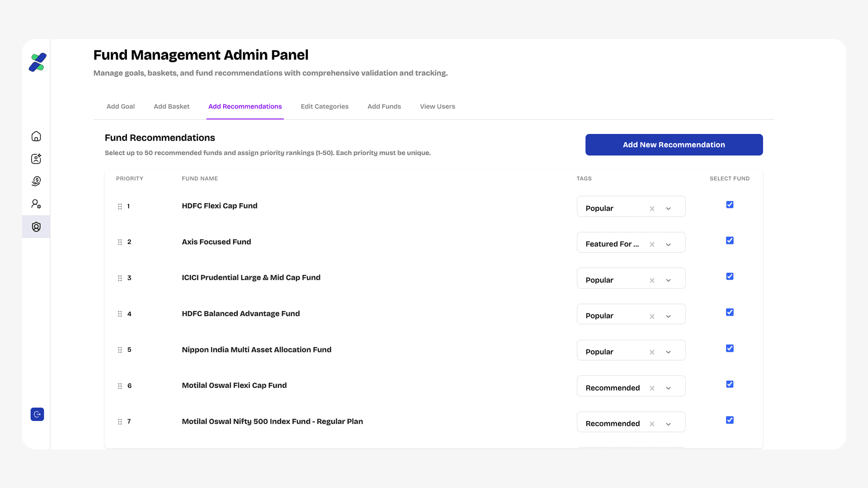868x488 pixels.
Task: Open the Edit Categories tab
Action: coord(325,106)
